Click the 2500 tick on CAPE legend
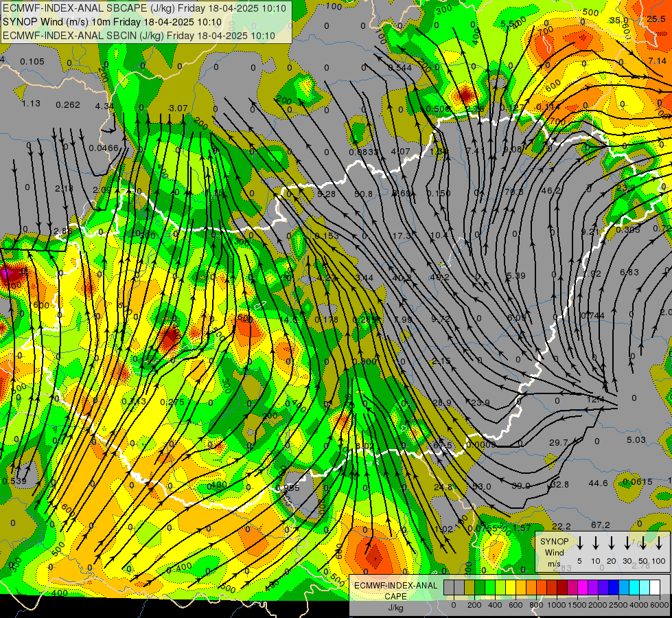Screen dimensions: 672x618 pos(618,605)
